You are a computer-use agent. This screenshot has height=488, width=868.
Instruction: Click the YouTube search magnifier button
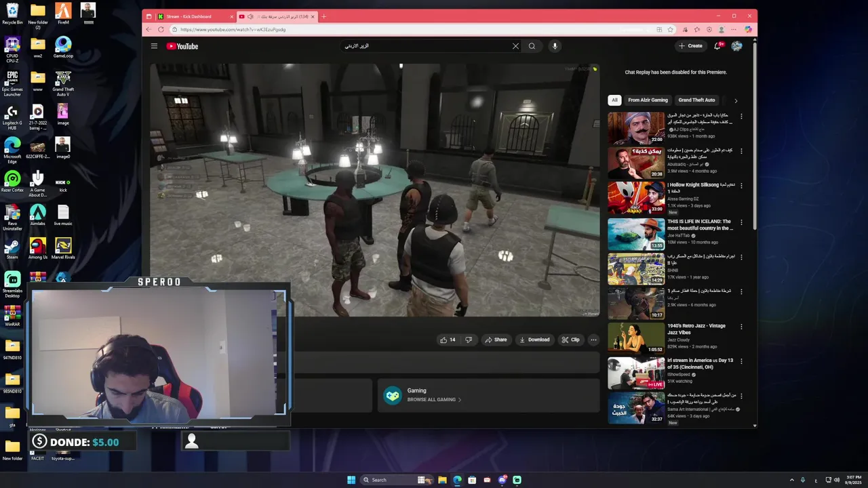click(x=532, y=46)
